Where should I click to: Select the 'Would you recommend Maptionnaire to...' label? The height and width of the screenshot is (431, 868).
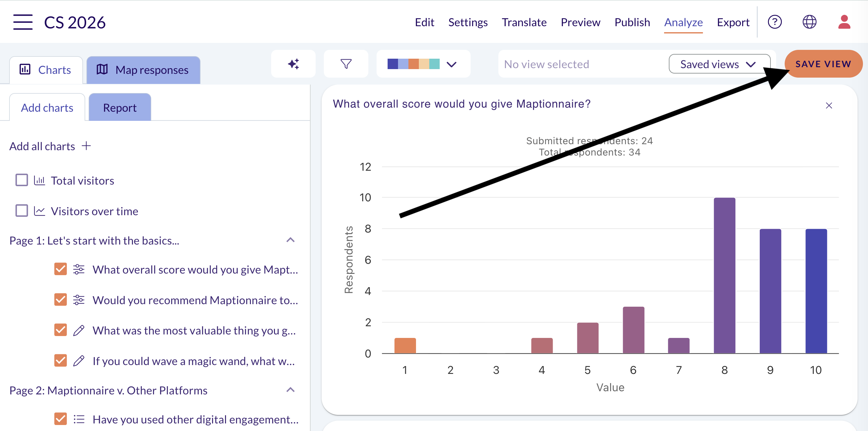click(195, 300)
